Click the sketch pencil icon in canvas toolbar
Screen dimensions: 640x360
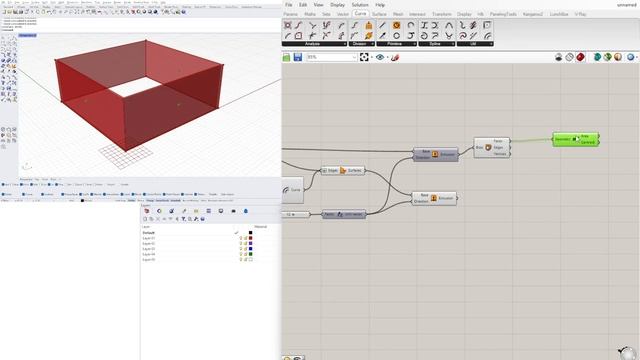point(395,57)
